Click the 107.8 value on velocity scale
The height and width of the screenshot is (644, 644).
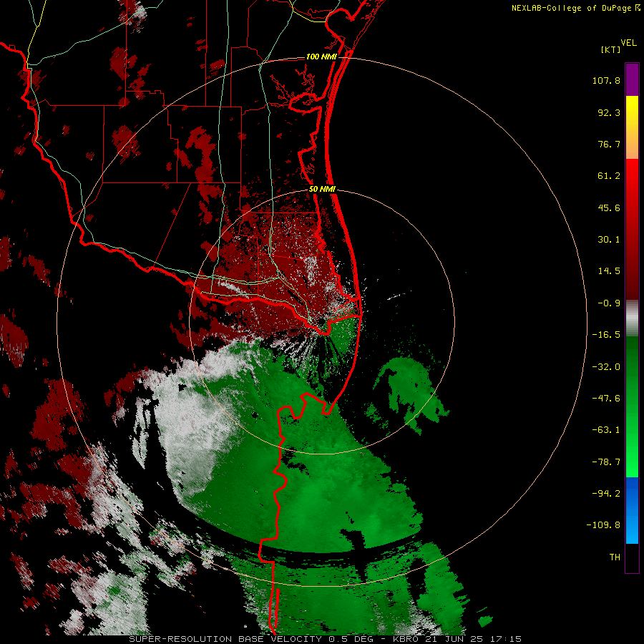[x=606, y=80]
